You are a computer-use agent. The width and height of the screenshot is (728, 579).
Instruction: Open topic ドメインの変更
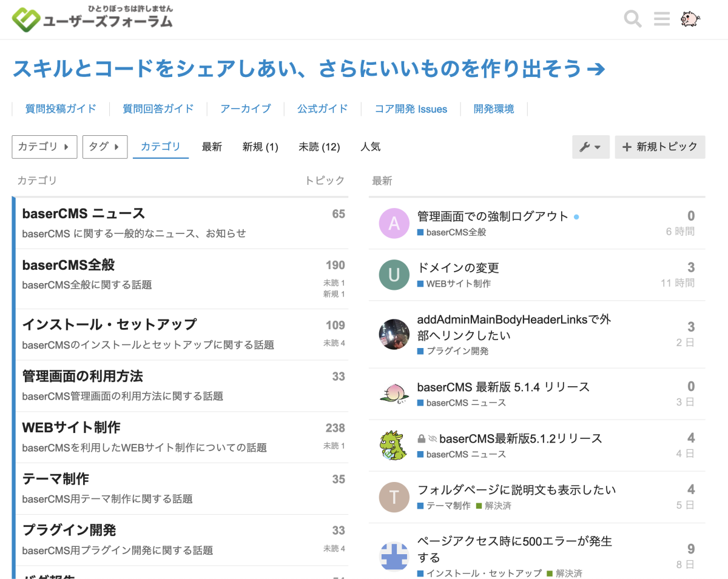click(x=458, y=268)
